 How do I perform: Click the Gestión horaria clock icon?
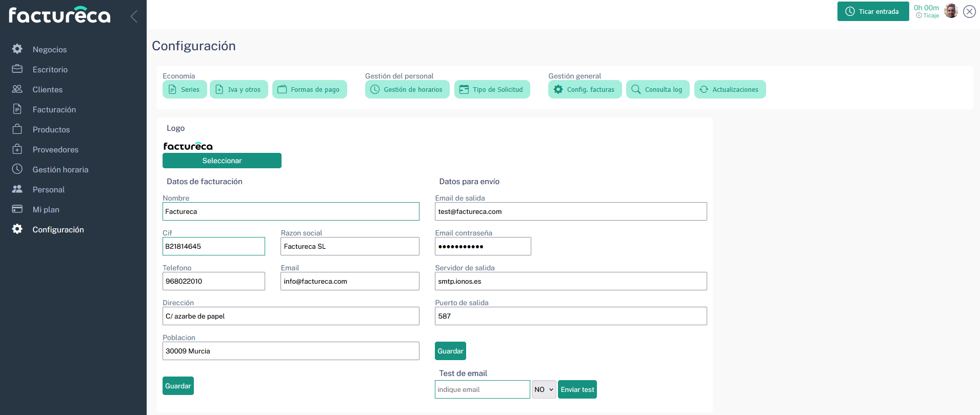[x=17, y=169]
